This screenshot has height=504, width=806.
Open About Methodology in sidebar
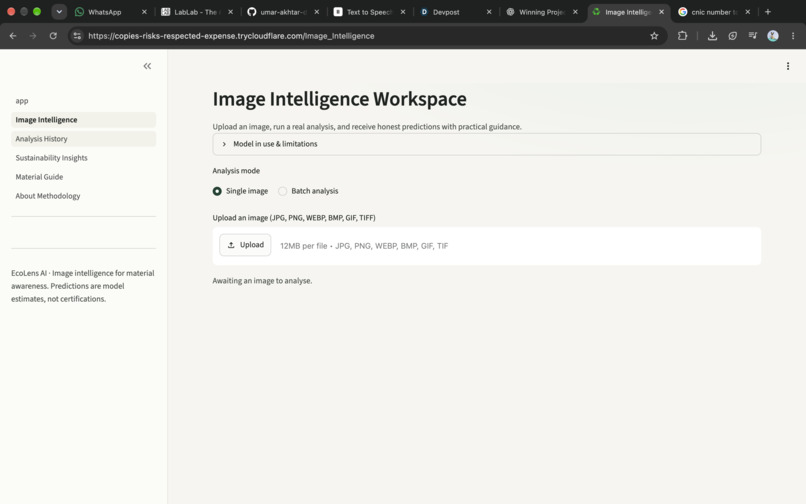click(83, 196)
